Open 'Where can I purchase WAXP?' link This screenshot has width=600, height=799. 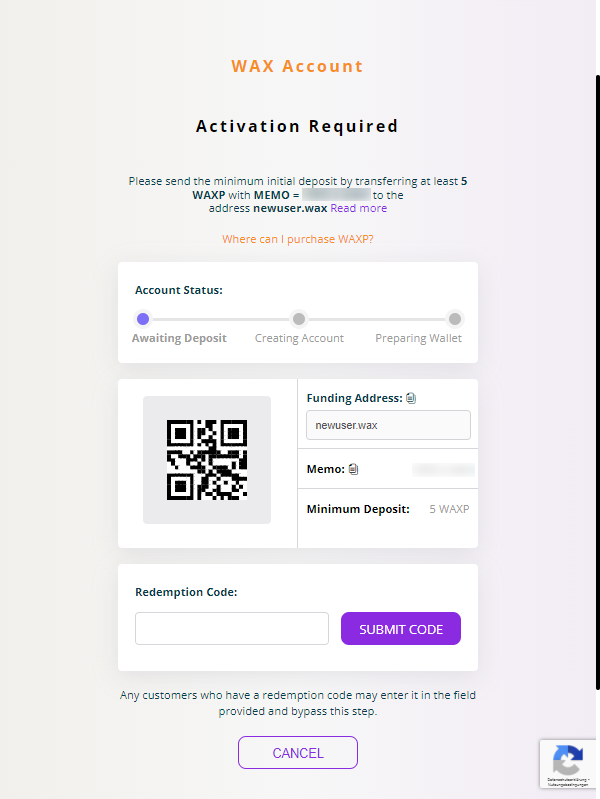pos(298,239)
